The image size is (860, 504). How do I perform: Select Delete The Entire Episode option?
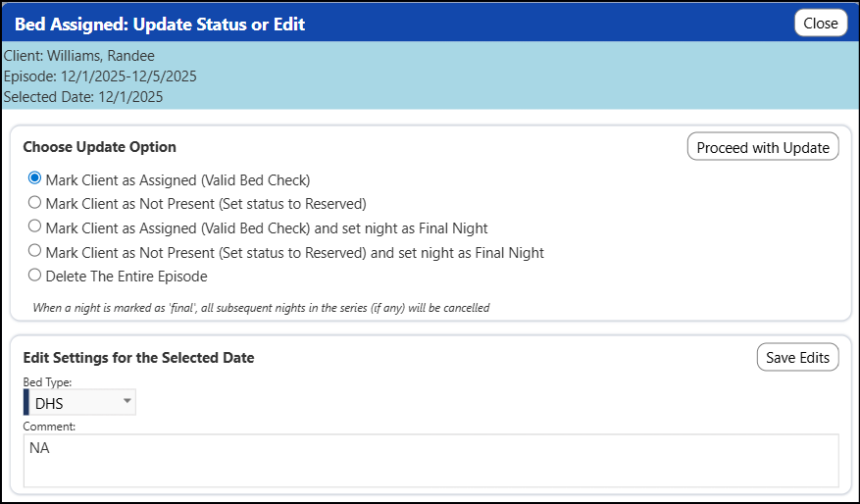tap(34, 275)
